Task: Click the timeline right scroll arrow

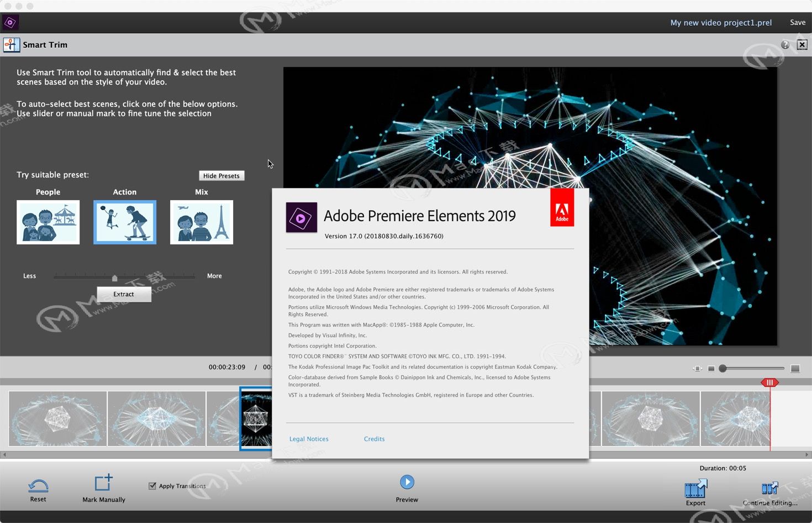Action: [807, 455]
